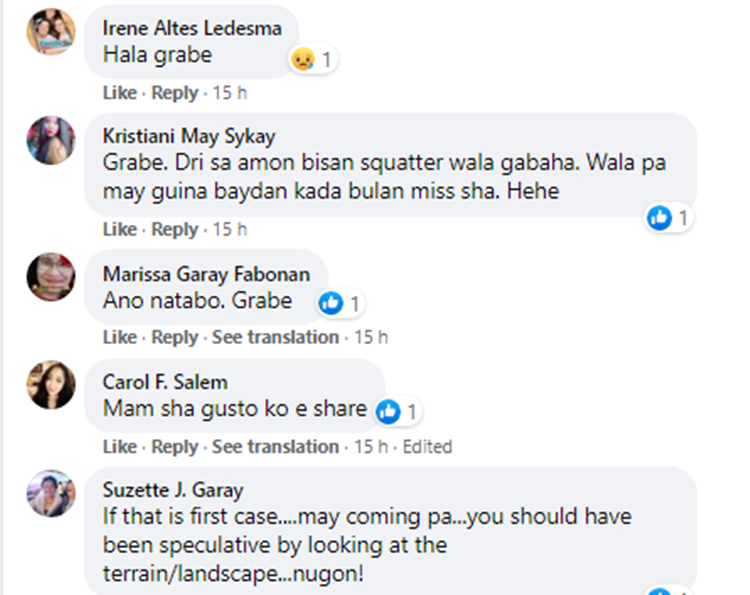Click like reaction icon on Marissa's comment
The height and width of the screenshot is (595, 750).
(x=329, y=302)
